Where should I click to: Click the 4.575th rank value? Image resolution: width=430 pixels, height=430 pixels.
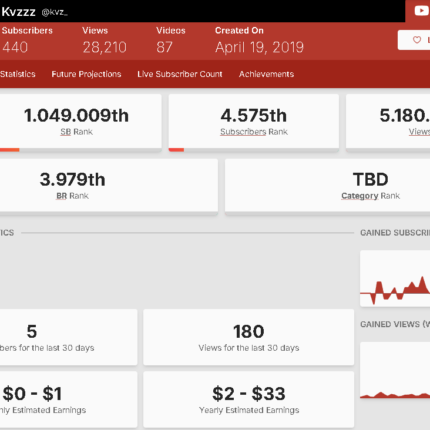coord(254,115)
